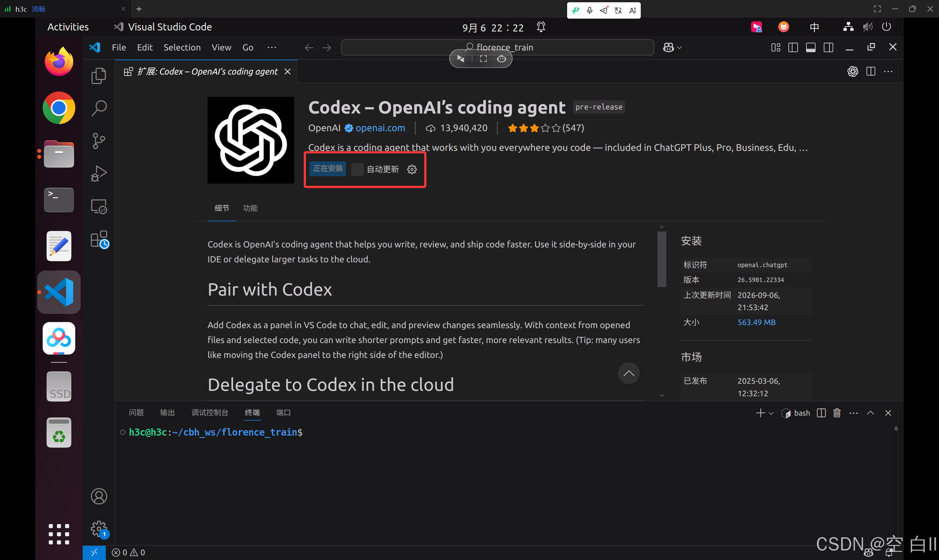The width and height of the screenshot is (939, 560).
Task: Expand the new terminal launch profile dropdown
Action: point(771,413)
